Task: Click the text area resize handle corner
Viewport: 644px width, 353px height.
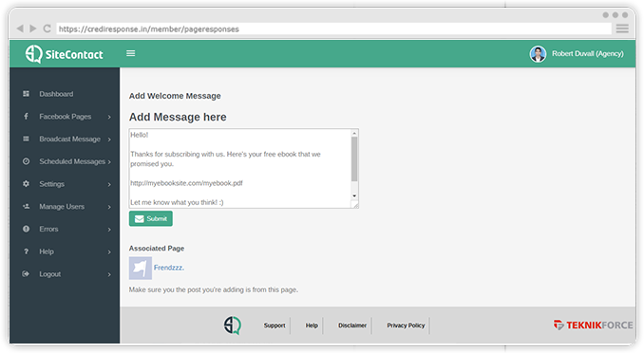Action: tap(355, 205)
